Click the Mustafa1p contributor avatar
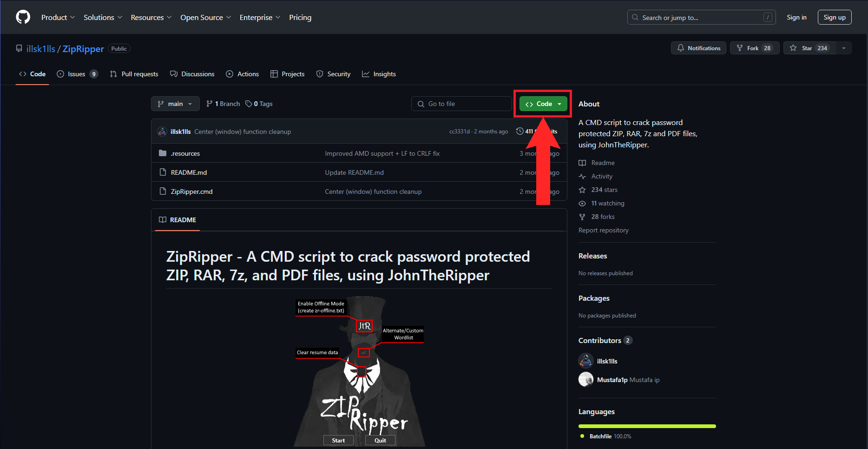Image resolution: width=868 pixels, height=449 pixels. tap(586, 379)
